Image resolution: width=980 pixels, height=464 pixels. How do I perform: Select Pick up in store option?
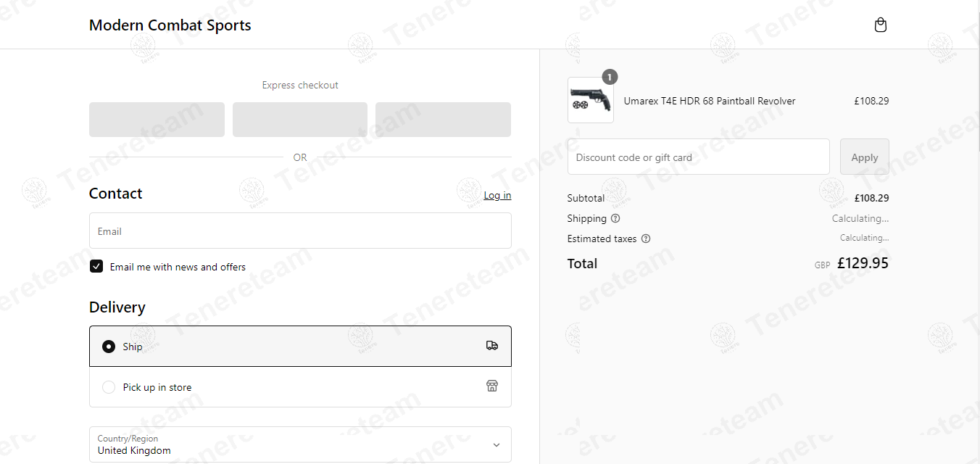[x=300, y=387]
